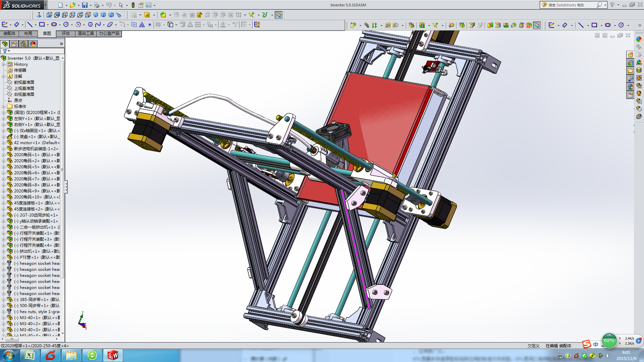Expand the 标准件 folder node

click(x=3, y=107)
